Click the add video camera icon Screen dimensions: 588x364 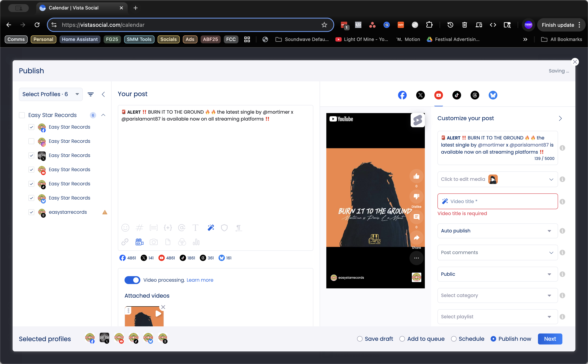140,242
